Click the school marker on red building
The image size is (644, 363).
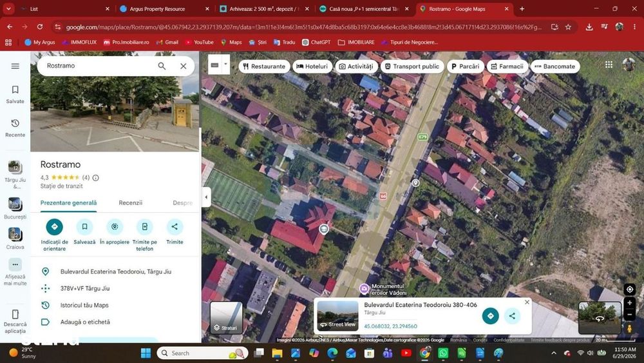324,229
